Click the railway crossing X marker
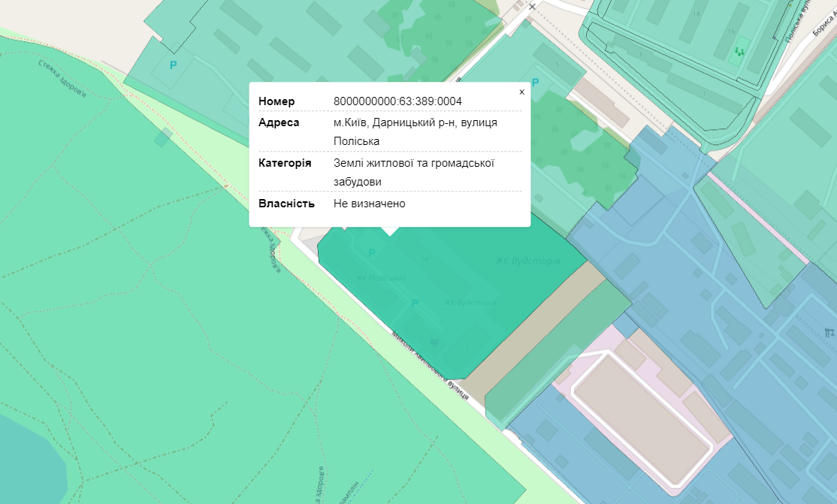Viewport: 837px width, 504px height. [x=533, y=6]
